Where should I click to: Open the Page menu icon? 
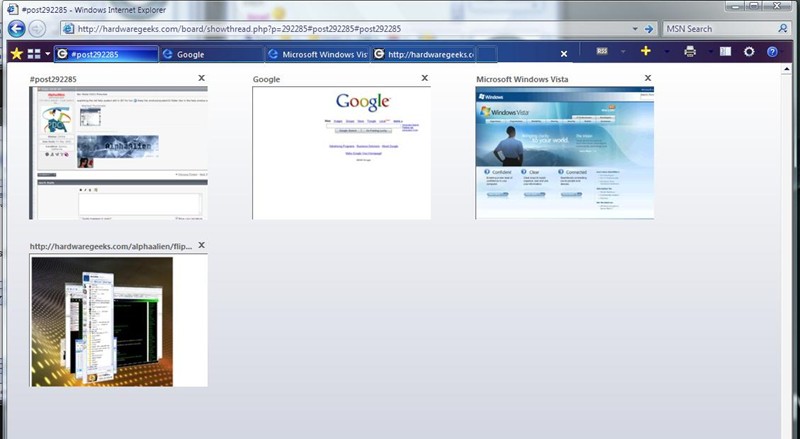coord(726,51)
